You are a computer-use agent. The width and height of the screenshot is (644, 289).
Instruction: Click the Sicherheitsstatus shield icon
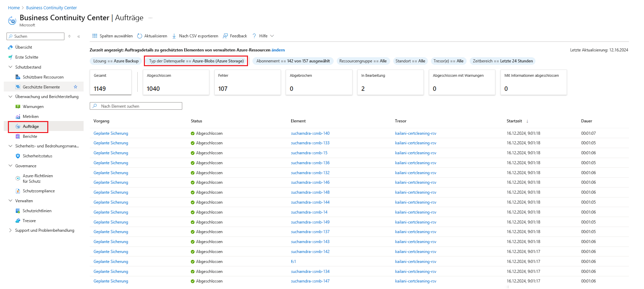click(18, 156)
